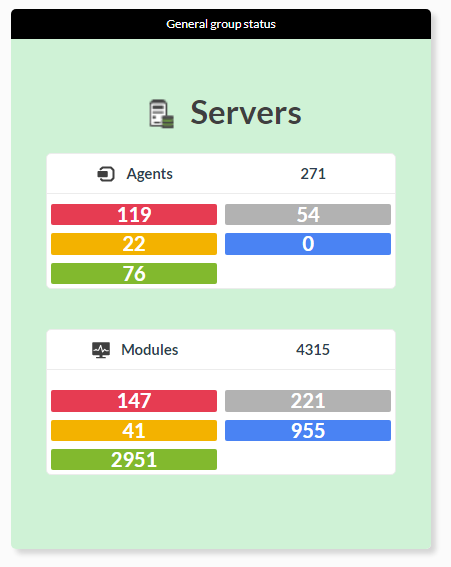Click the Agents card header row
Screen dimensions: 451x567
(x=221, y=174)
